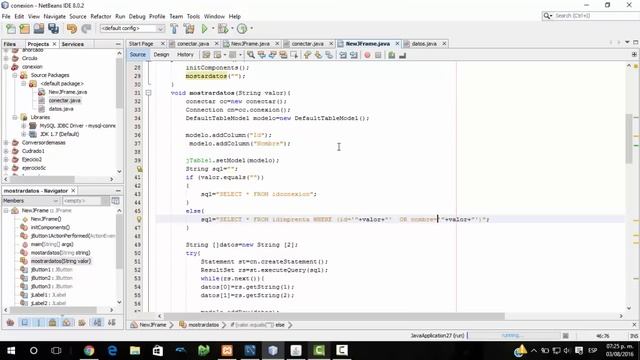Image resolution: width=640 pixels, height=360 pixels.
Task: Open the Debug menu
Action: click(x=137, y=16)
